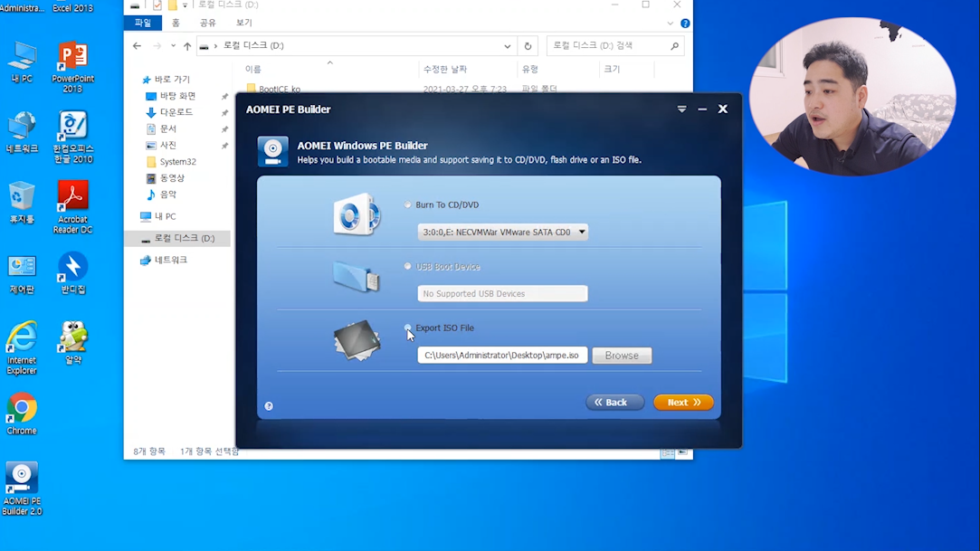Open the quick access toolbar customize arrow
The width and height of the screenshot is (980, 551).
click(x=185, y=5)
